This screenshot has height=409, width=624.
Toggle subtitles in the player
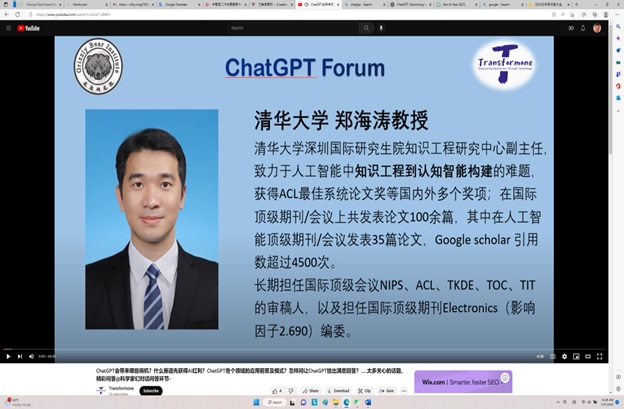(552, 356)
